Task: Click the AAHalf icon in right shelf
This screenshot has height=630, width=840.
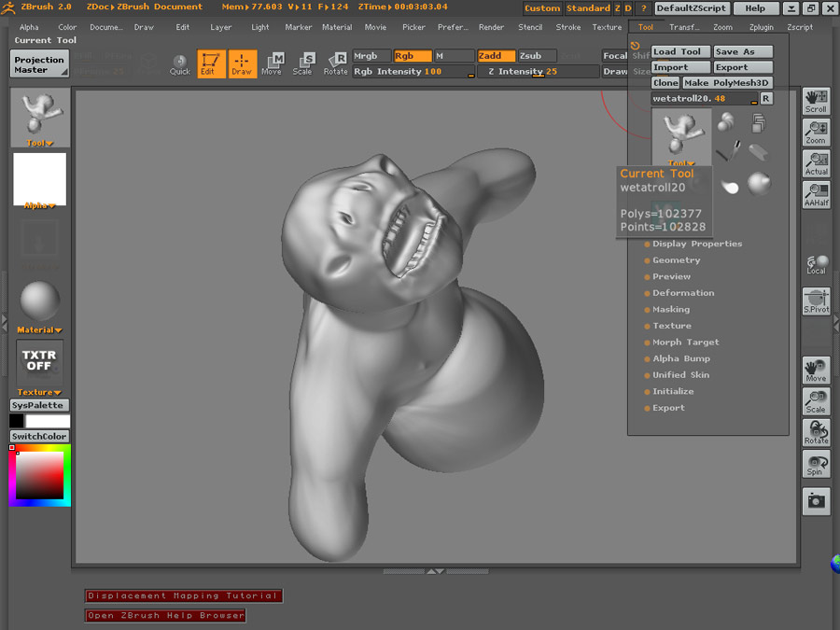Action: (816, 193)
